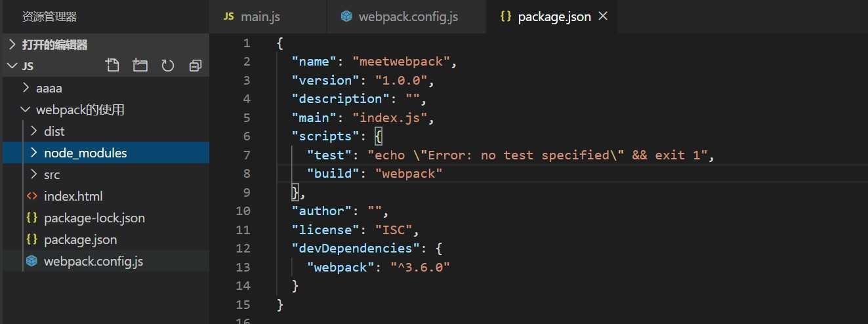Viewport: 868px width, 324px height.
Task: Expand the aaaa folder
Action: click(x=26, y=87)
